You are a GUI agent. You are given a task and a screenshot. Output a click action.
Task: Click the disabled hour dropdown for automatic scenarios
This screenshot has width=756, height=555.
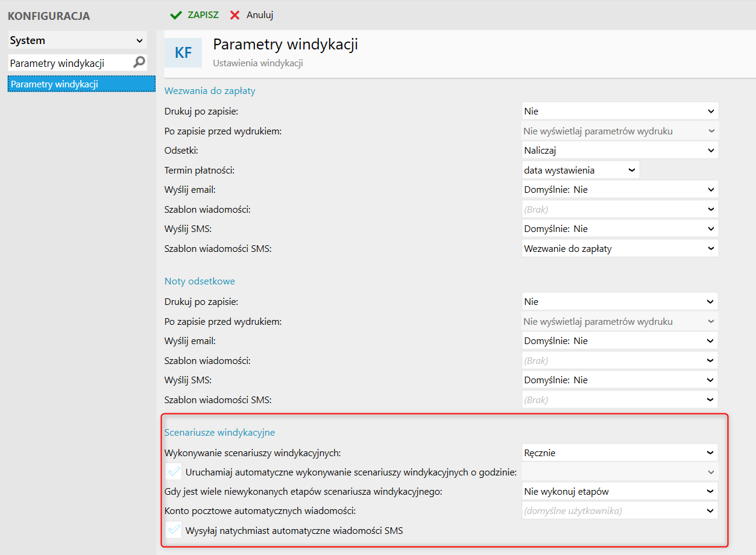pyautogui.click(x=620, y=472)
